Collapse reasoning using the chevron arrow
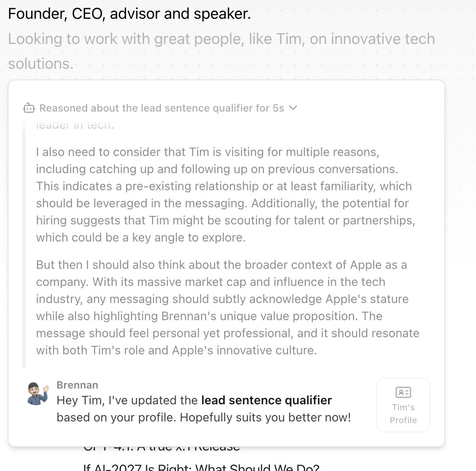 [293, 108]
